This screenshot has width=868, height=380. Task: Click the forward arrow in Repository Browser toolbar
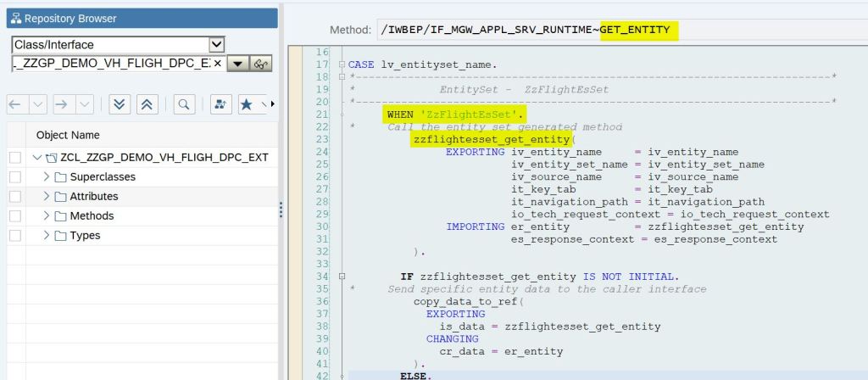(61, 104)
